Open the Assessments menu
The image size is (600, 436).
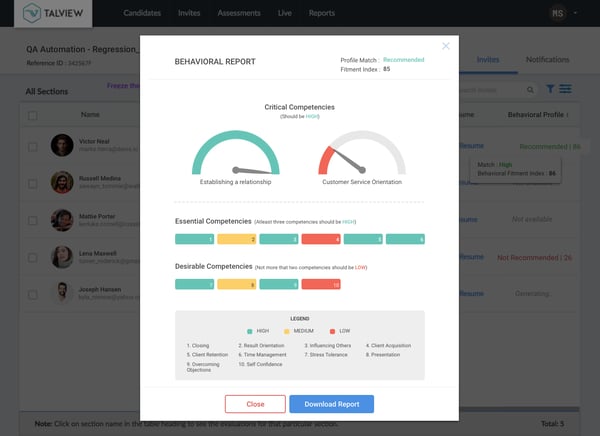239,13
